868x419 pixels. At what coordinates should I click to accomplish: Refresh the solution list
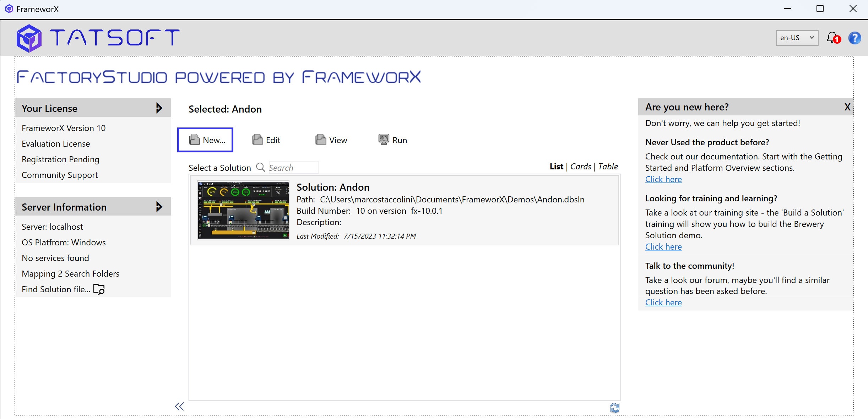click(615, 408)
